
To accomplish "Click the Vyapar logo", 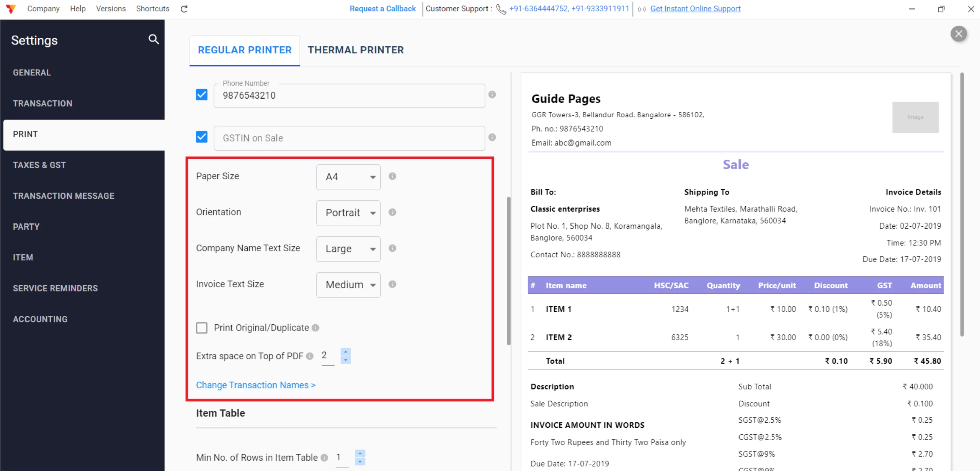I will 11,8.
